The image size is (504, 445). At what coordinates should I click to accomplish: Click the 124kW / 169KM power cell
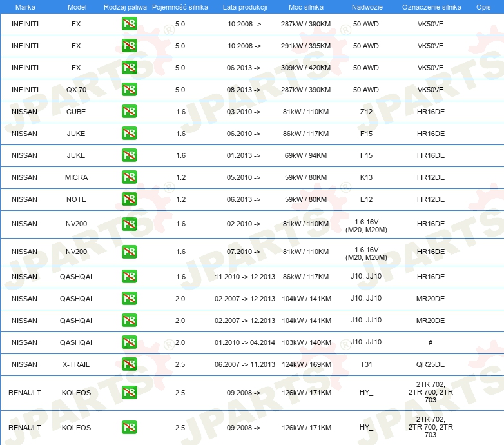[x=306, y=364]
